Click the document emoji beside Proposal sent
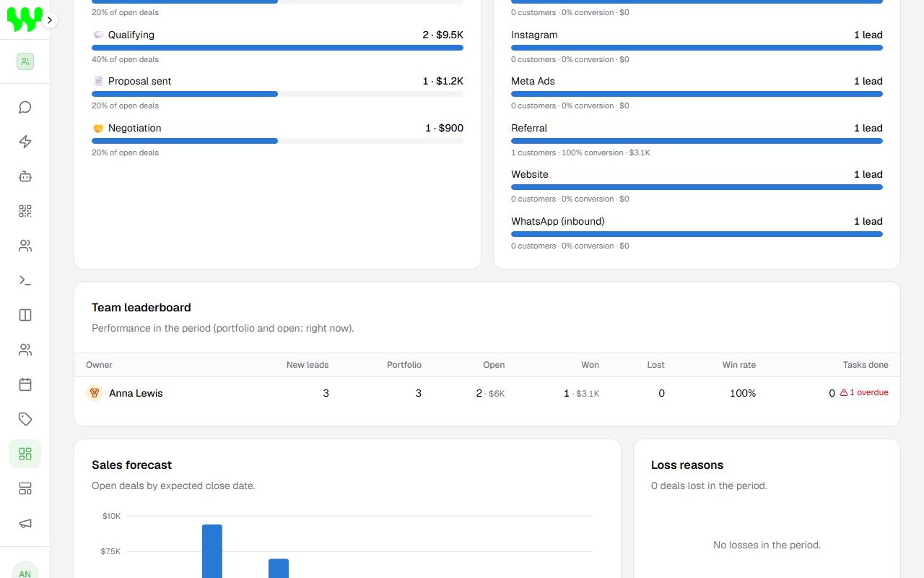The image size is (924, 578). [98, 81]
